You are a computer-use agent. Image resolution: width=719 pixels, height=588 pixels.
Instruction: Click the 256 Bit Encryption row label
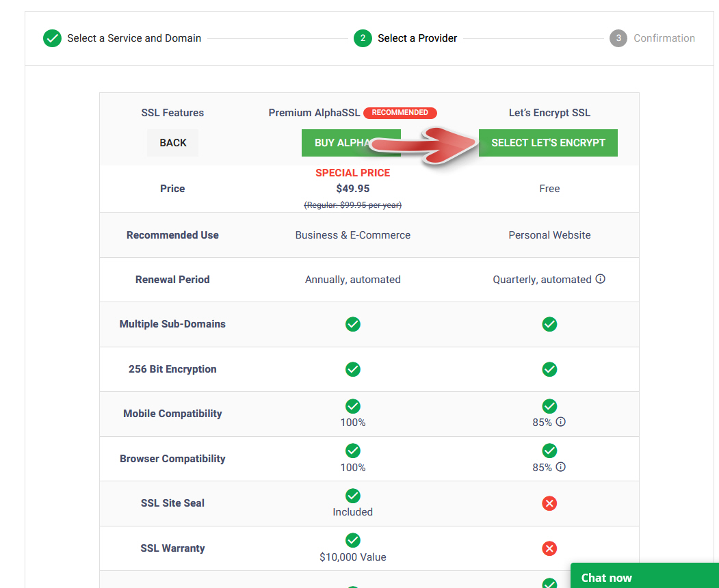(172, 369)
